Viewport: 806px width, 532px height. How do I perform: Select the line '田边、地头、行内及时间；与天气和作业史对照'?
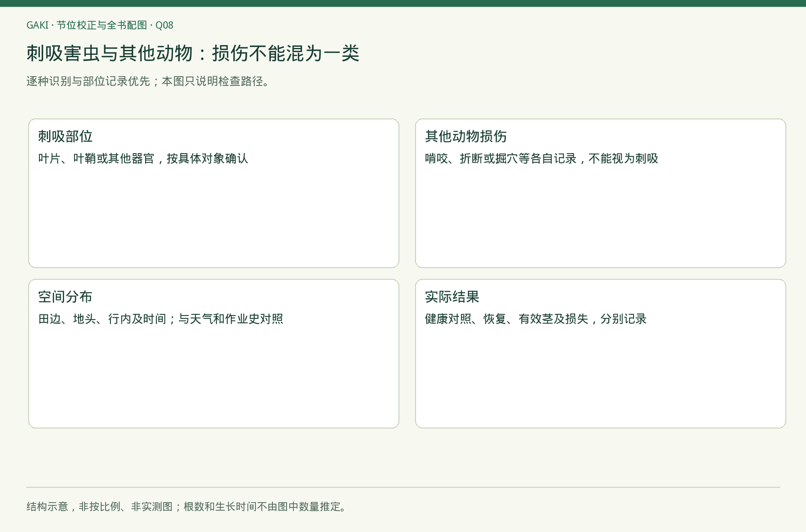(161, 319)
